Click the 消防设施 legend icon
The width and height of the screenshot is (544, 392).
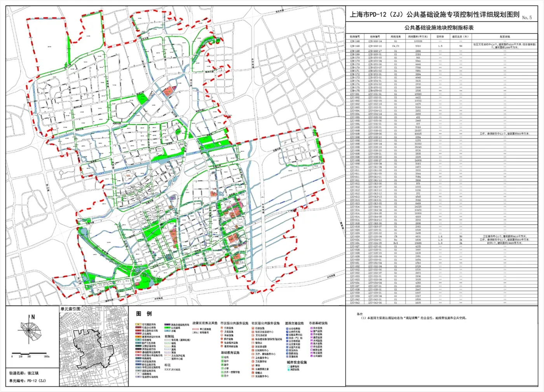(x=288, y=369)
